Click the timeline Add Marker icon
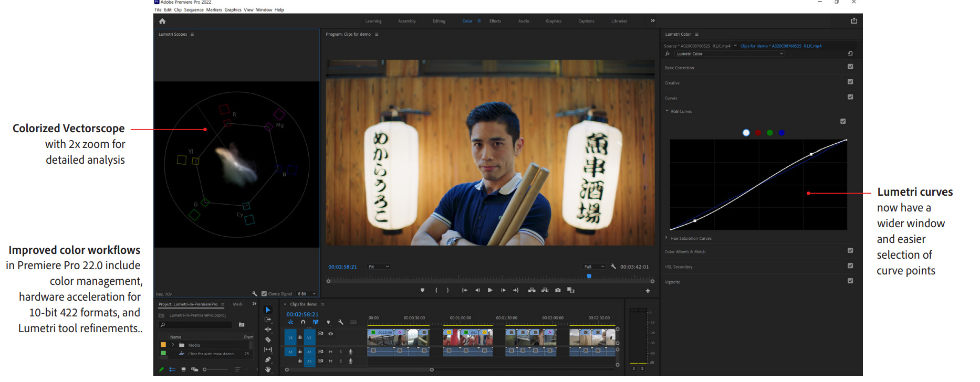980x382 pixels. click(328, 322)
